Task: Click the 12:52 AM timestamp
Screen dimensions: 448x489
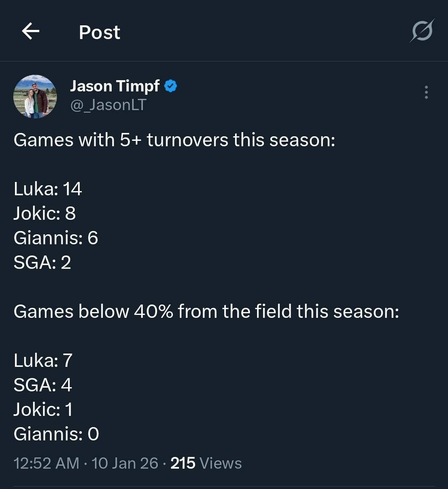Action: [46, 463]
